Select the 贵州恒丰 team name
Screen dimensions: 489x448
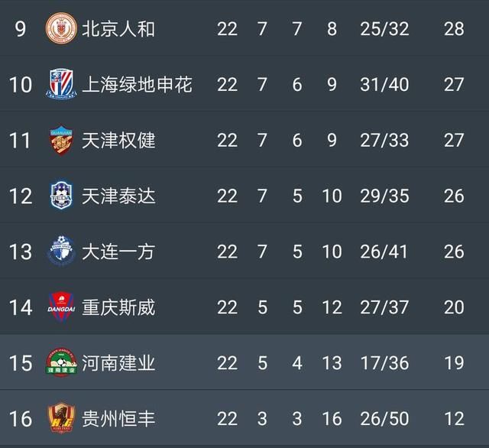118,418
